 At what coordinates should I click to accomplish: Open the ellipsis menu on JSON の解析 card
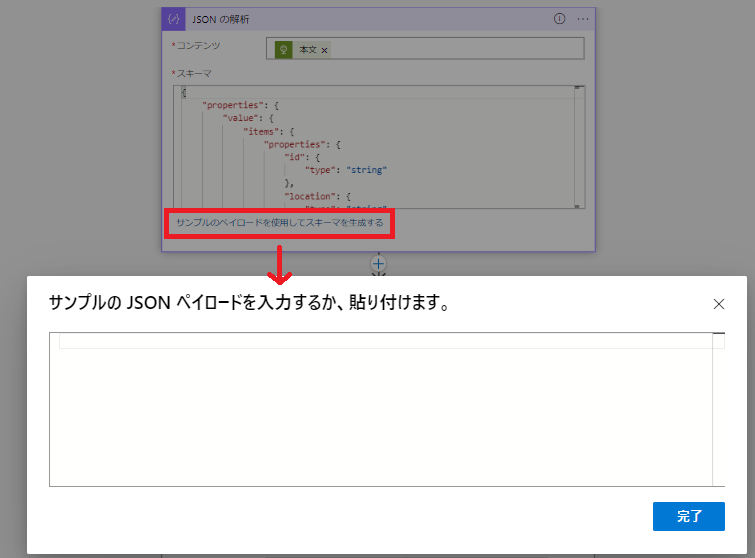tap(583, 19)
